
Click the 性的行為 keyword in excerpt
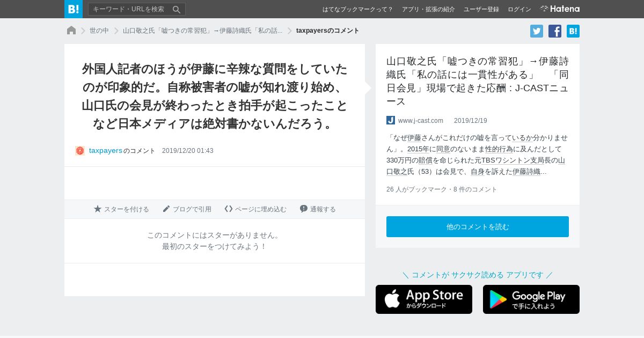pos(499,149)
